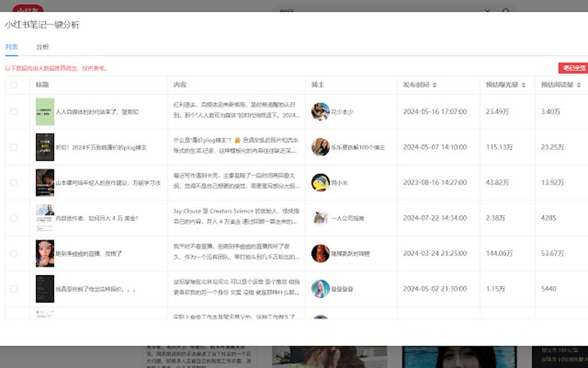
Task: Check the row dated 2024-03-24 21:25:00
Action: tap(14, 253)
